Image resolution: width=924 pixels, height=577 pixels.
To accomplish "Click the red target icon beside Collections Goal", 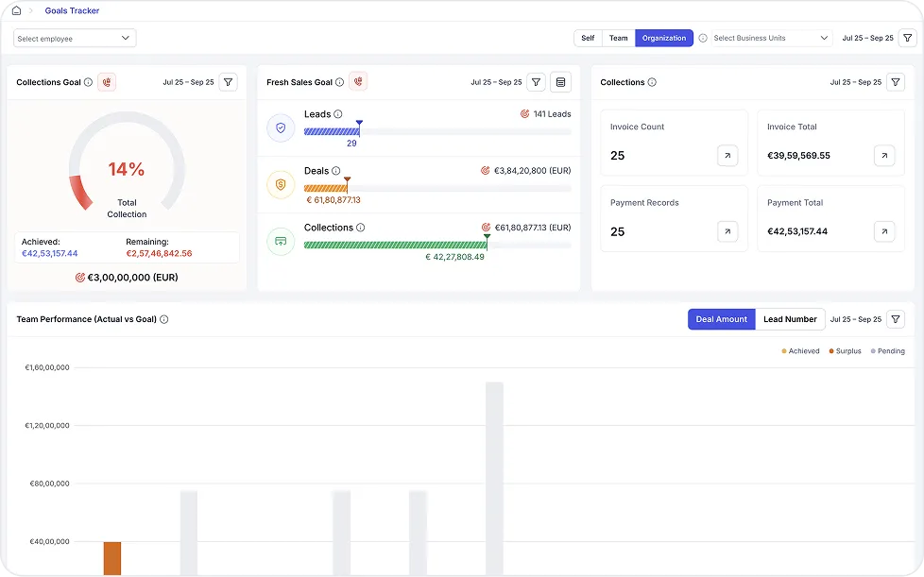I will (107, 82).
